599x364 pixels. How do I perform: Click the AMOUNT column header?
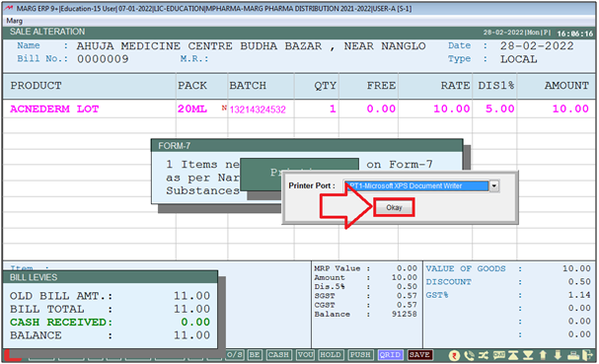point(566,86)
